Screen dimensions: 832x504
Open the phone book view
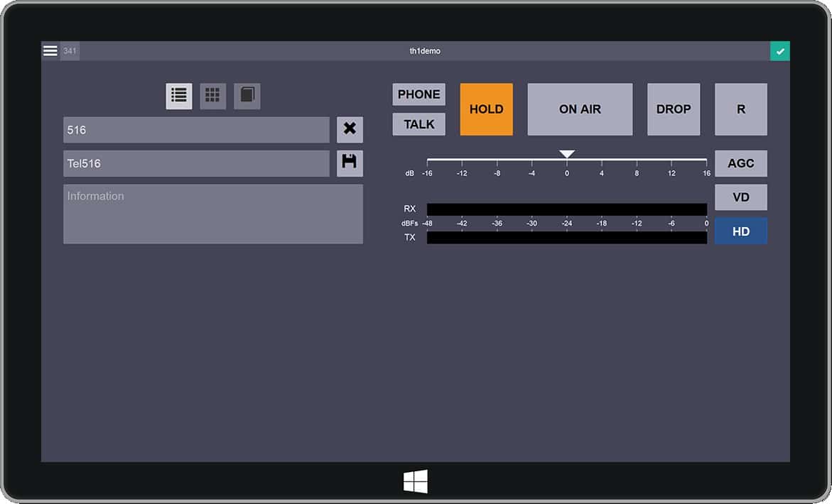point(247,96)
